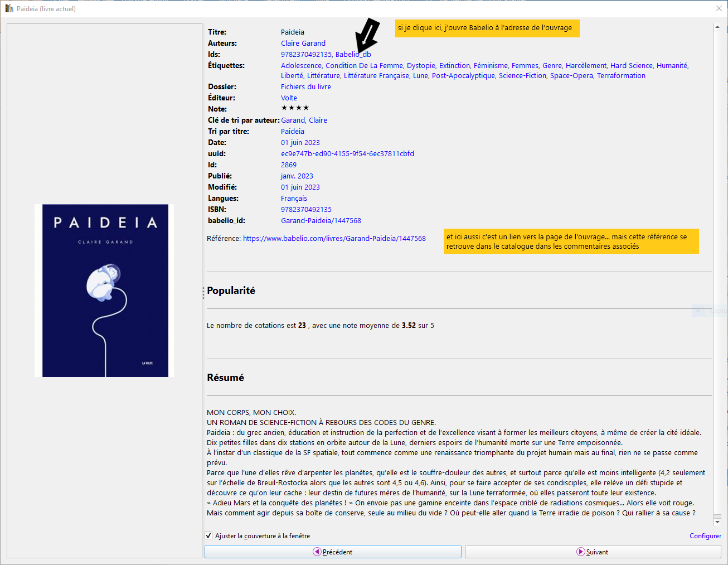Choose the Féminisme tag
728x565 pixels.
pos(491,65)
